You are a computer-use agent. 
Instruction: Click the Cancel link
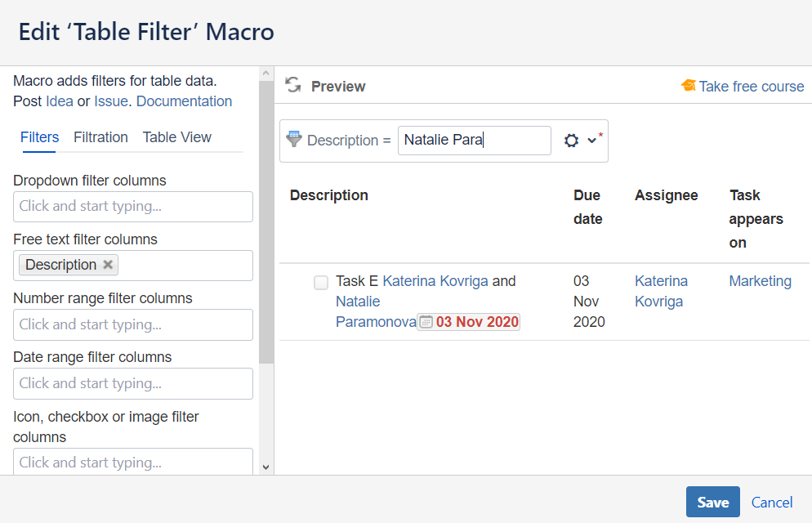pos(772,502)
